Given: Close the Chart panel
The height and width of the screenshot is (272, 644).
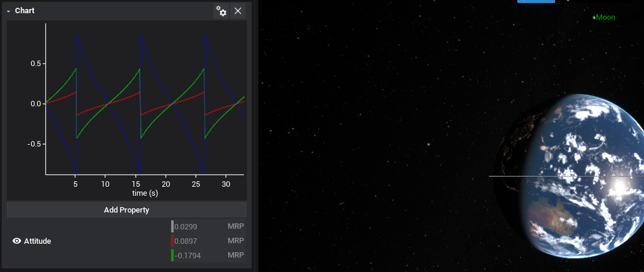Looking at the screenshot, I should coord(238,11).
